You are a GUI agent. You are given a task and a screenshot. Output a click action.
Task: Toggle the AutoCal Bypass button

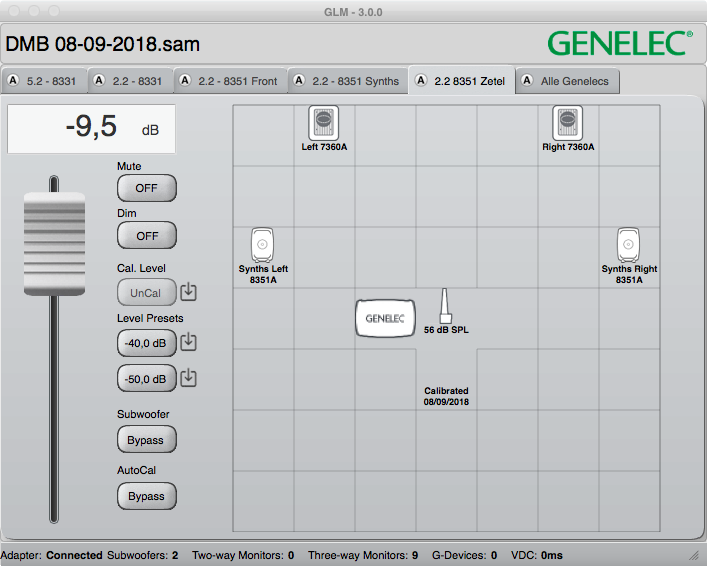[x=147, y=496]
